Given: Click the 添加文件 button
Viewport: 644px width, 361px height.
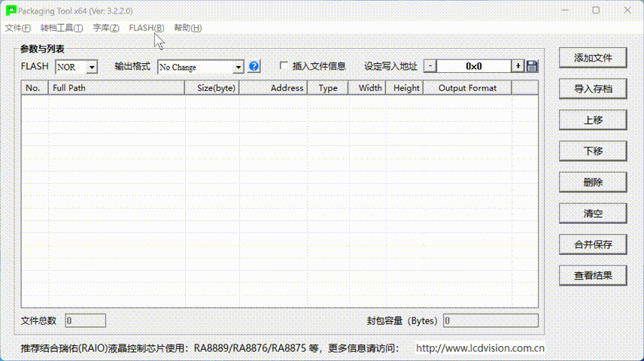Looking at the screenshot, I should click(x=593, y=58).
